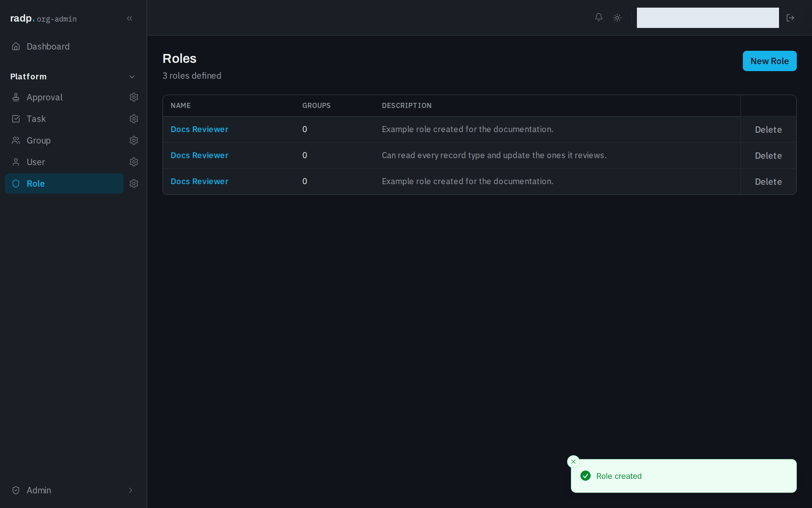Viewport: 812px width, 508px height.
Task: Collapse the sidebar with the double-chevron icon
Action: 129,18
